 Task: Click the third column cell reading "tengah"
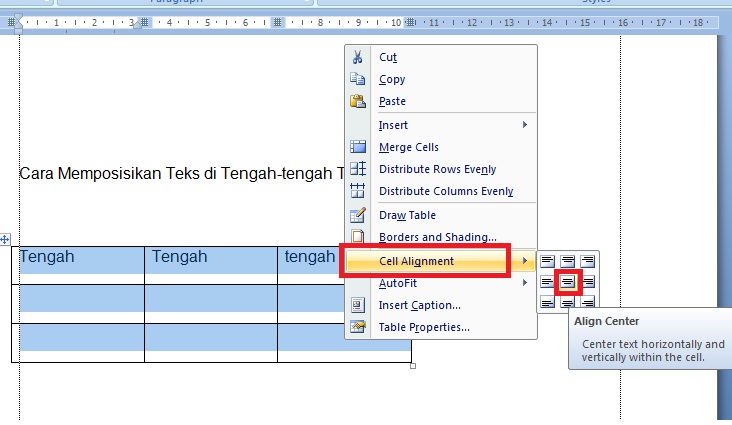(x=310, y=265)
